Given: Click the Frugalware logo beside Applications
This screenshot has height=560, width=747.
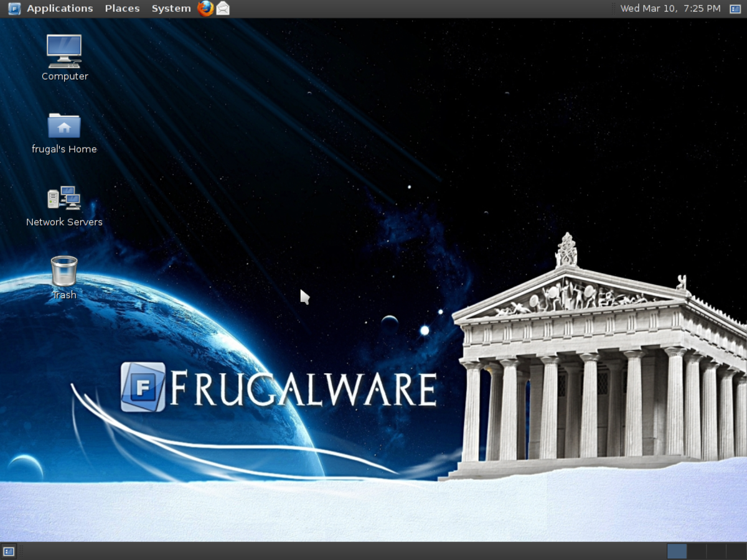Looking at the screenshot, I should pos(14,9).
